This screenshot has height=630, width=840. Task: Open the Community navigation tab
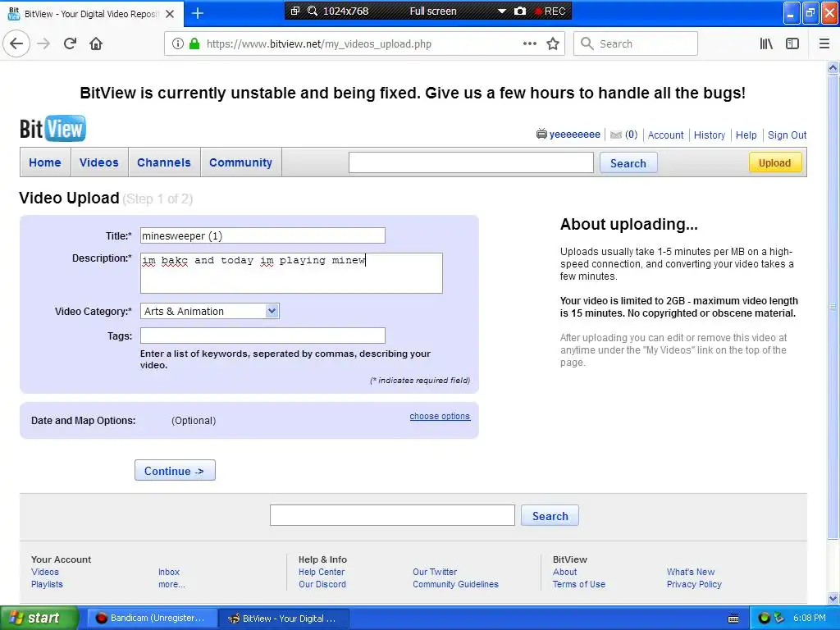point(240,162)
